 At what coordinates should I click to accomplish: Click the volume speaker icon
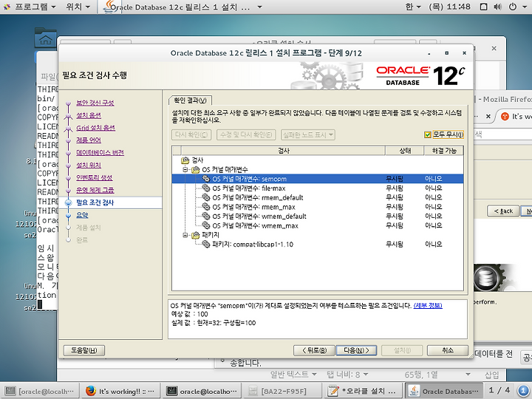tap(498, 7)
